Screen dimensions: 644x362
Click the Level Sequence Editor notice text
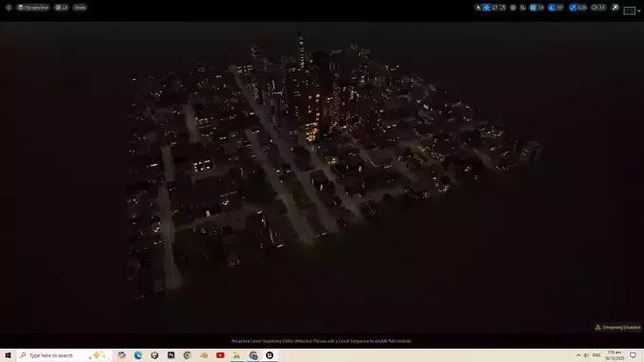(321, 341)
